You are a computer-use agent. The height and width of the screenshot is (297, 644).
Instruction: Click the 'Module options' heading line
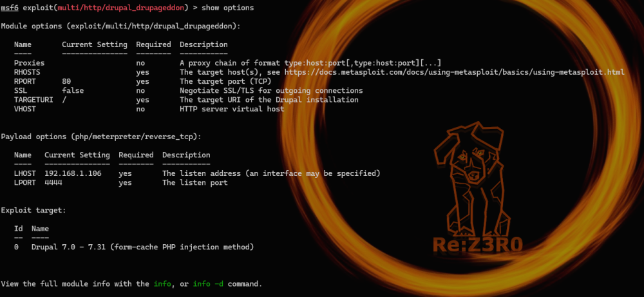121,26
